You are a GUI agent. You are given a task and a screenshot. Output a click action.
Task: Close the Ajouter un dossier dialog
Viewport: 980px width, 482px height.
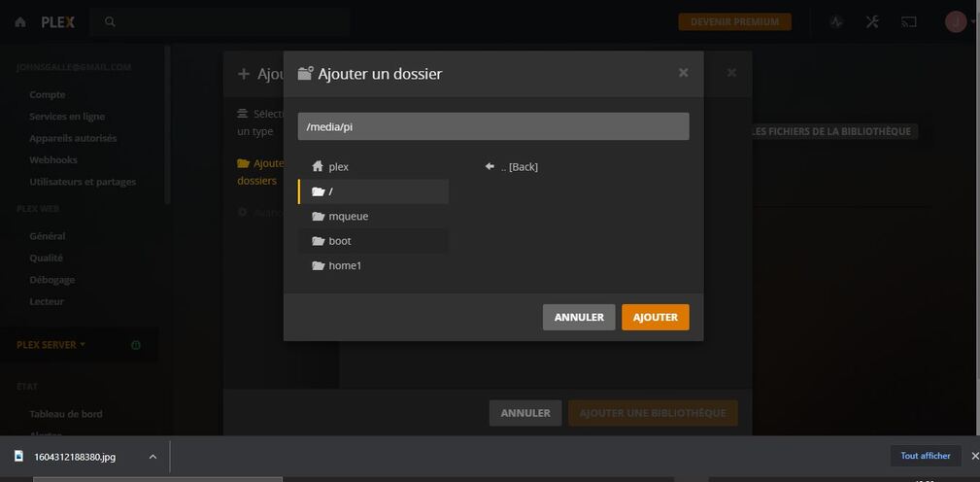[683, 73]
